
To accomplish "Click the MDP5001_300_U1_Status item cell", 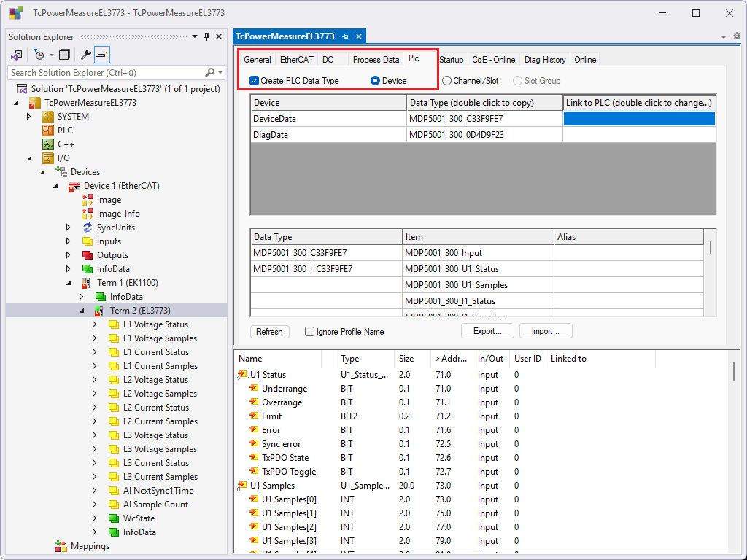I will (x=479, y=269).
